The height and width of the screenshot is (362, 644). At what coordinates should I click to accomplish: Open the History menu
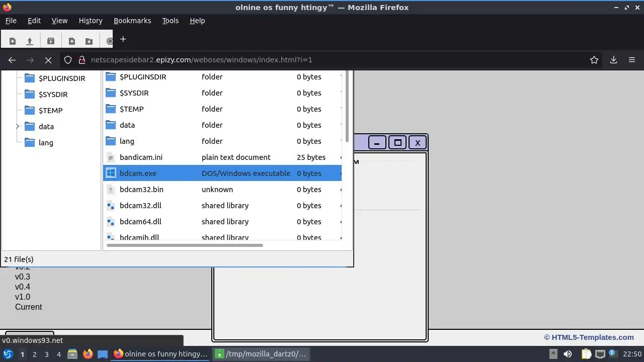(91, 21)
